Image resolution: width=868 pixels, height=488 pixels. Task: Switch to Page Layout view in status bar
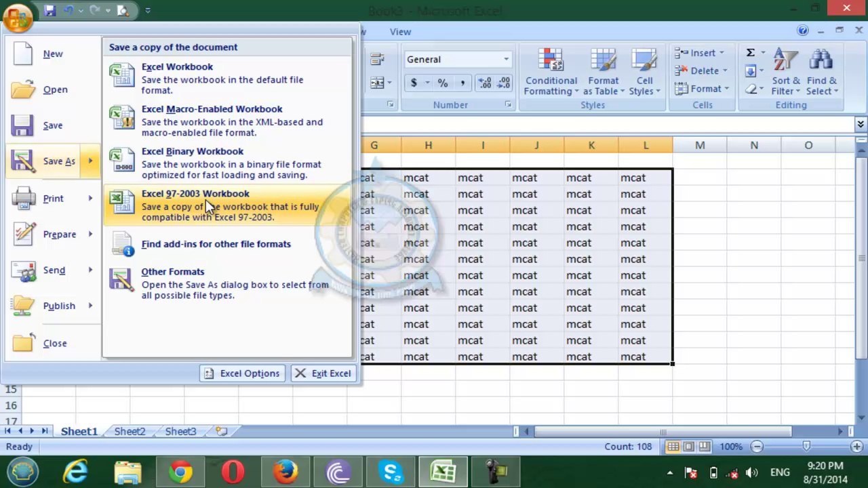coord(689,447)
